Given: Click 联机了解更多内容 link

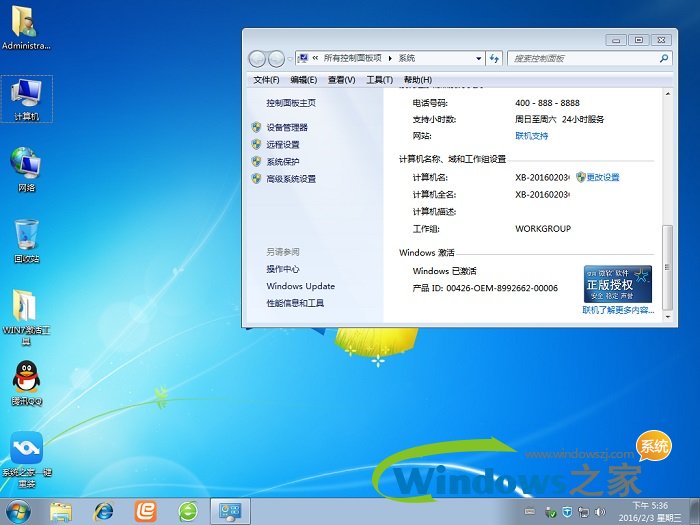Looking at the screenshot, I should (x=618, y=310).
